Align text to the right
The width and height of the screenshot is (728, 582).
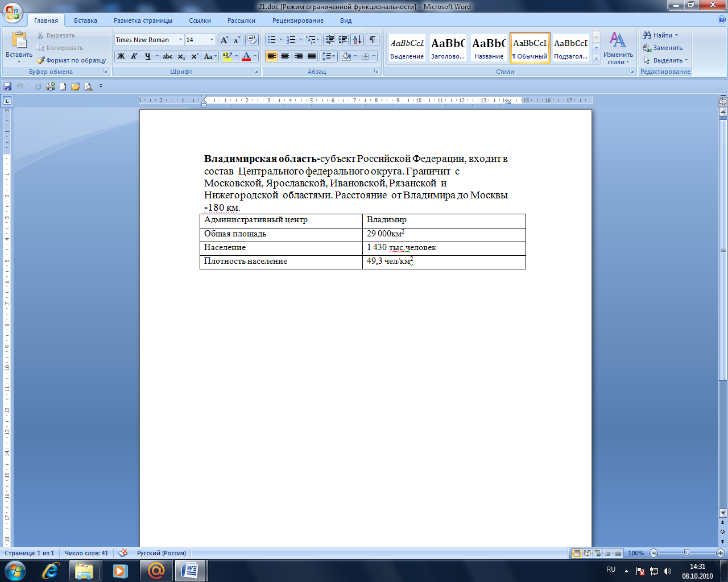[298, 56]
